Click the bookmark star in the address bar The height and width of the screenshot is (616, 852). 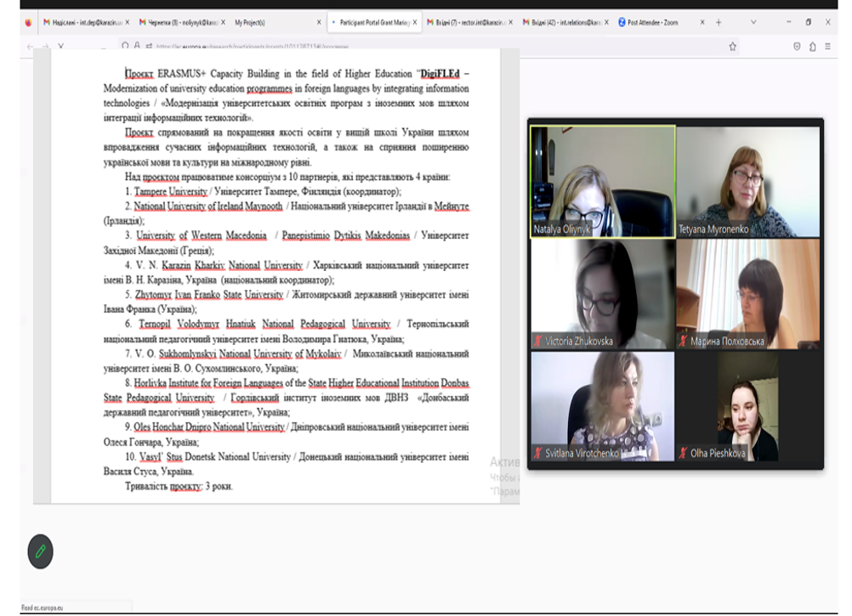coord(732,47)
